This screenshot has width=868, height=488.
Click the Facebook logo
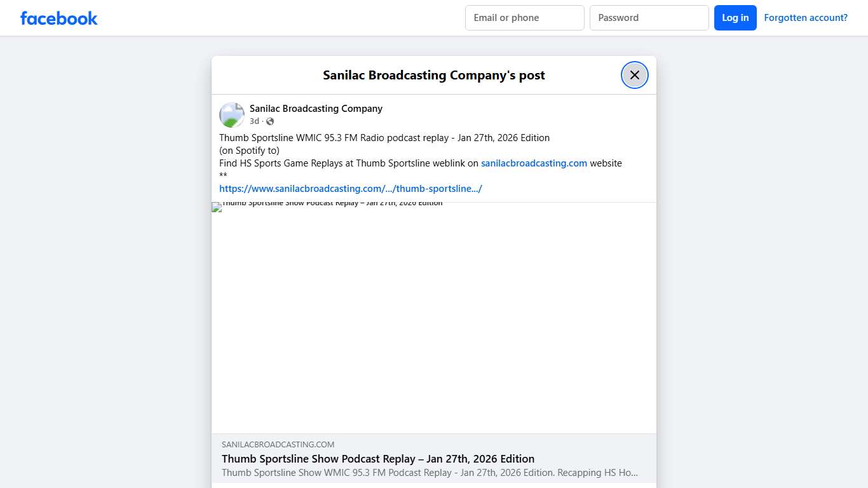[x=58, y=18]
